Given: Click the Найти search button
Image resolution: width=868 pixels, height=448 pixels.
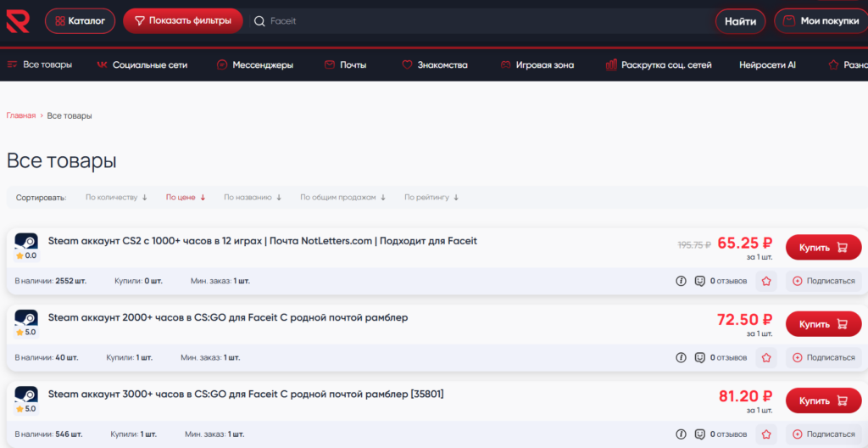Looking at the screenshot, I should click(x=740, y=21).
